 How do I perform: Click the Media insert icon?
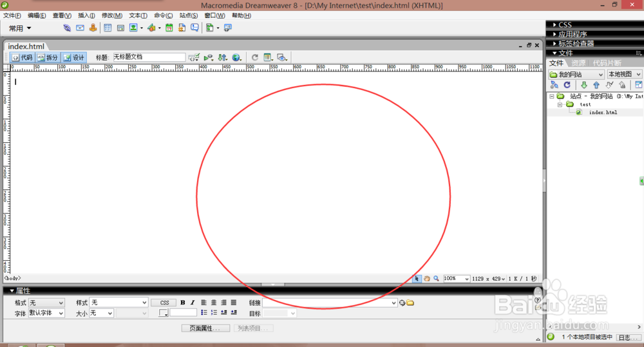tap(151, 28)
